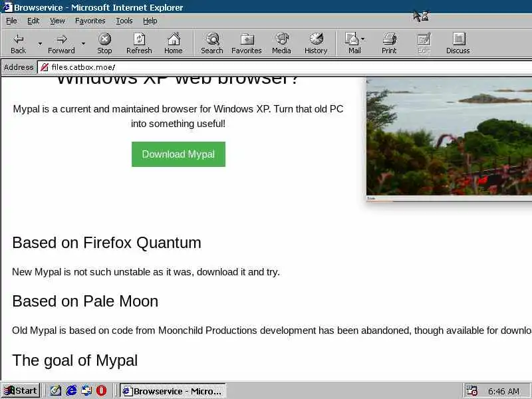
Task: Click the green Download Mypal button
Action: pos(178,154)
